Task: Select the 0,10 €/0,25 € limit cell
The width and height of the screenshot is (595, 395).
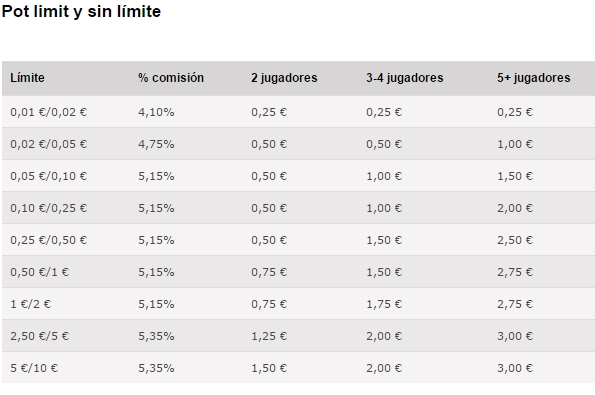Action: (49, 208)
